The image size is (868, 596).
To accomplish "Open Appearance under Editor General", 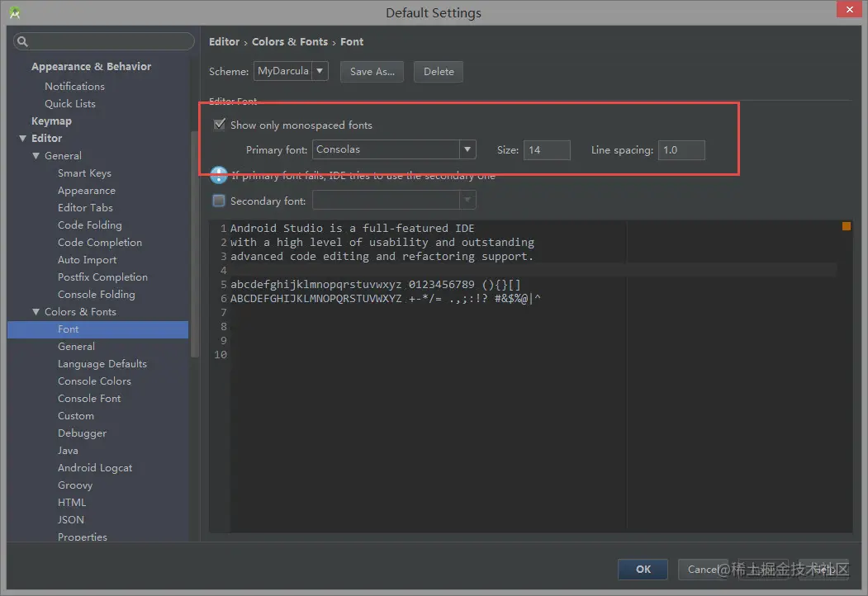I will (87, 191).
